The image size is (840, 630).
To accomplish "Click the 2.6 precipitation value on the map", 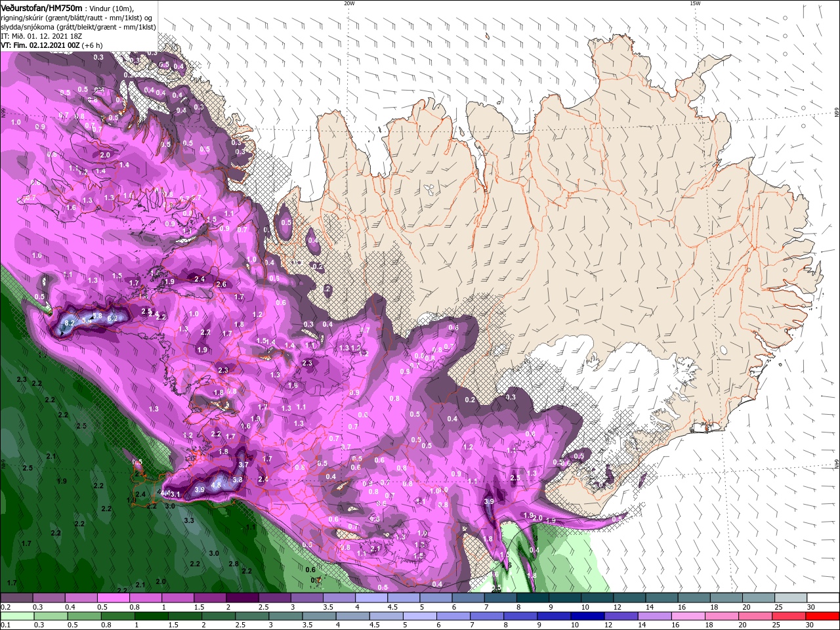I will coord(221,284).
